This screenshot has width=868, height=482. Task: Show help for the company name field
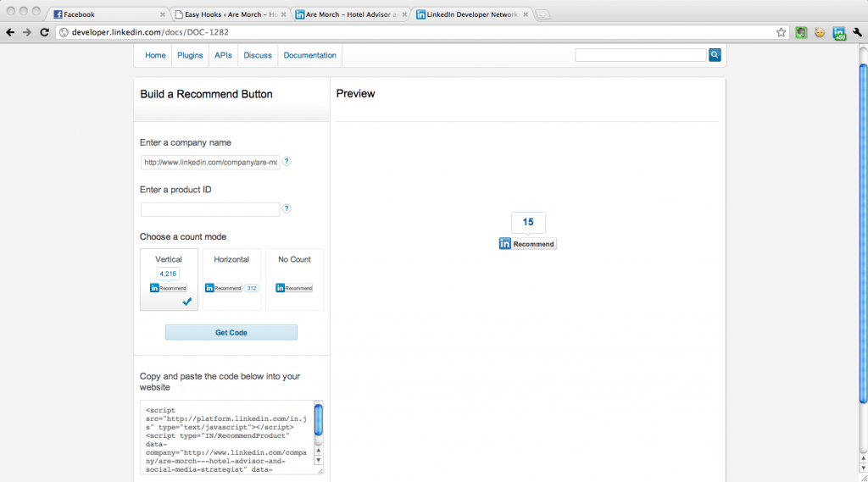point(287,162)
